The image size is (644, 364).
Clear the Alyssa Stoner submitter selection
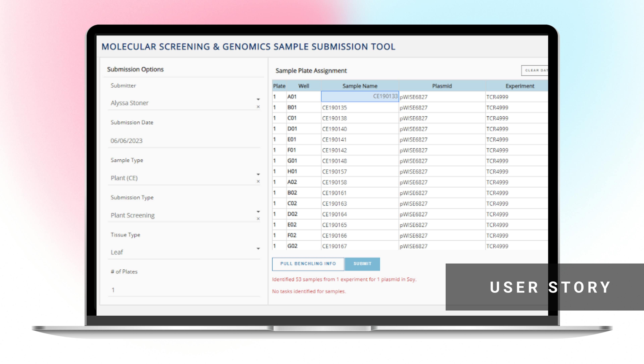tap(258, 107)
